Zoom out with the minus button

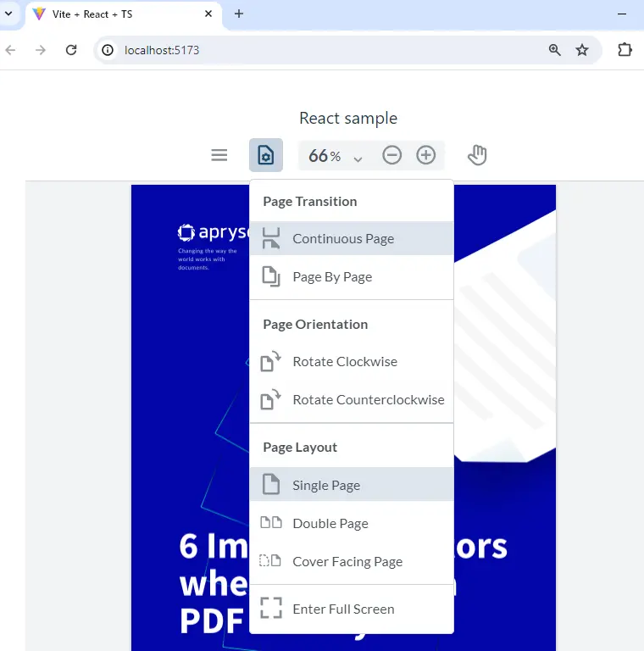click(x=391, y=155)
